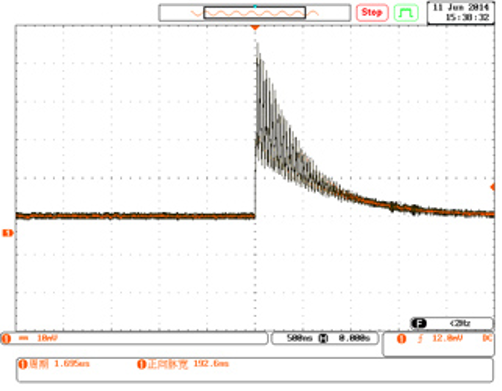
Task: Click the green pulse waveform status icon
Action: (x=406, y=13)
